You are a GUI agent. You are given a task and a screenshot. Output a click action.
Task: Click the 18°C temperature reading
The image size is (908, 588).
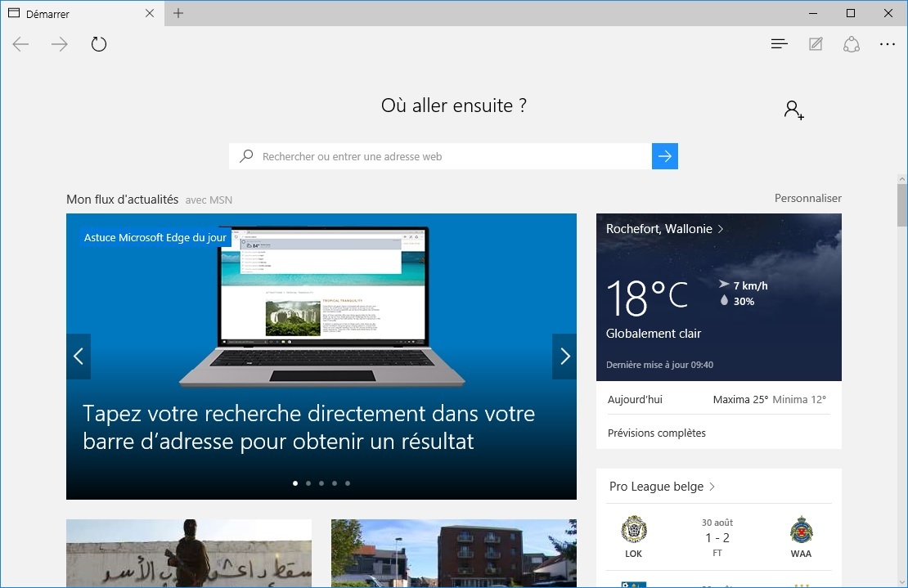click(647, 298)
